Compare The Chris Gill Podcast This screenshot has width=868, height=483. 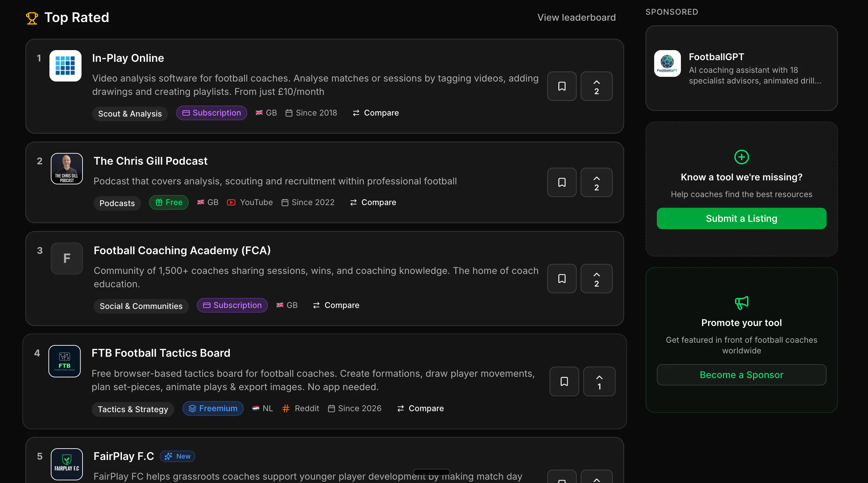coord(373,202)
